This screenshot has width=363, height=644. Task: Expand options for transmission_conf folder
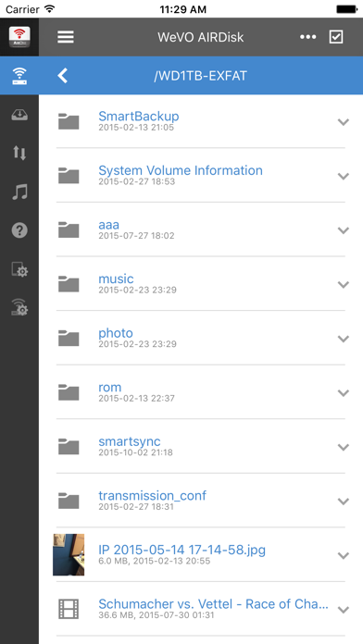click(x=344, y=502)
